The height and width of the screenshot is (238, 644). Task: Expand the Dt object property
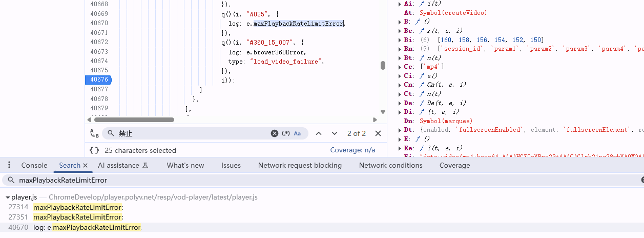[x=400, y=130]
